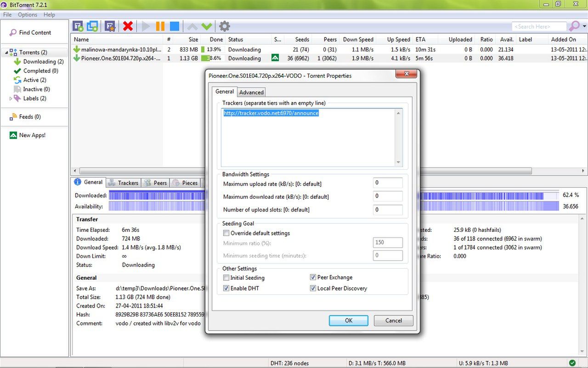The width and height of the screenshot is (588, 368).
Task: Open Preferences via the gear icon
Action: (224, 26)
